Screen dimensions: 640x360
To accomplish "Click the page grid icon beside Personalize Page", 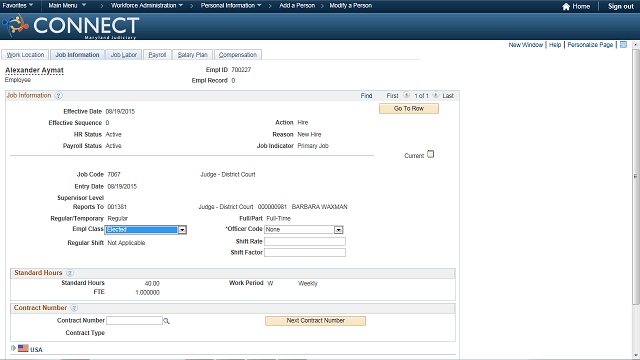I will click(x=623, y=44).
